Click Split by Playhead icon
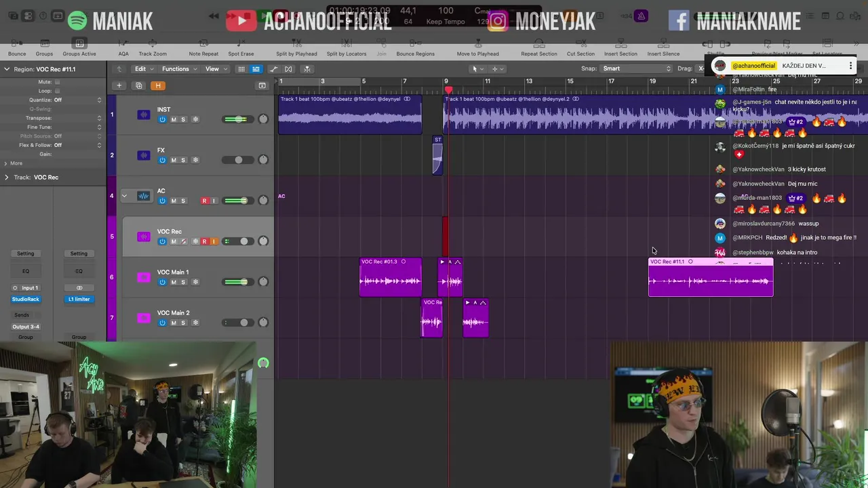Viewport: 868px width, 488px height. tap(296, 44)
